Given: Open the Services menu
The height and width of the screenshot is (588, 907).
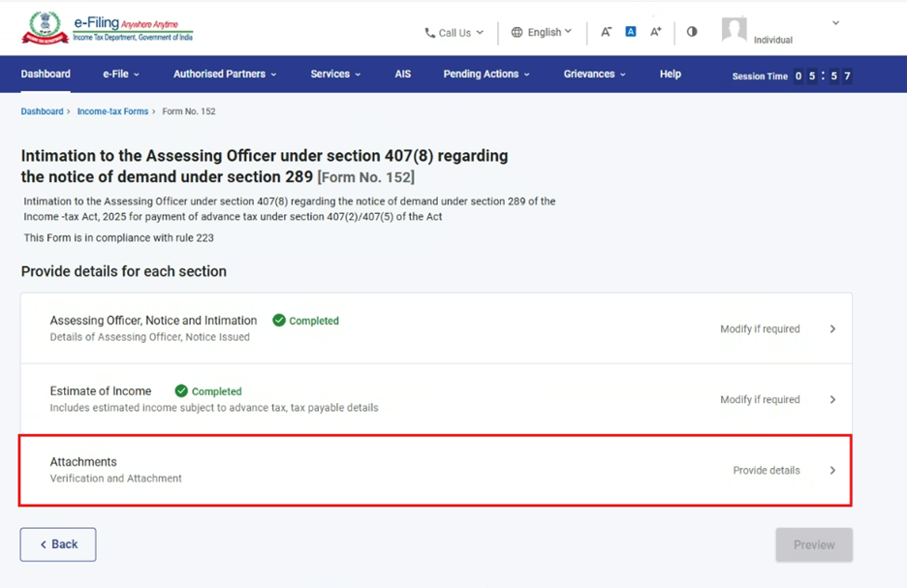Looking at the screenshot, I should (335, 74).
